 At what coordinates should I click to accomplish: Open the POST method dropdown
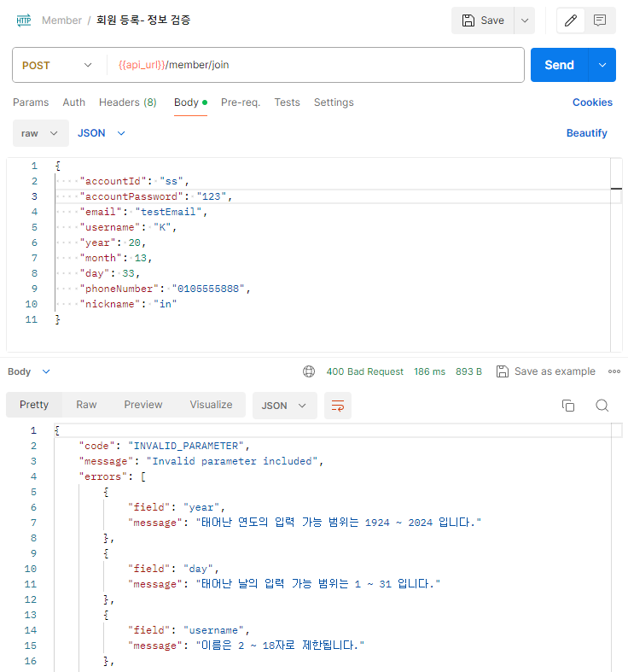57,65
